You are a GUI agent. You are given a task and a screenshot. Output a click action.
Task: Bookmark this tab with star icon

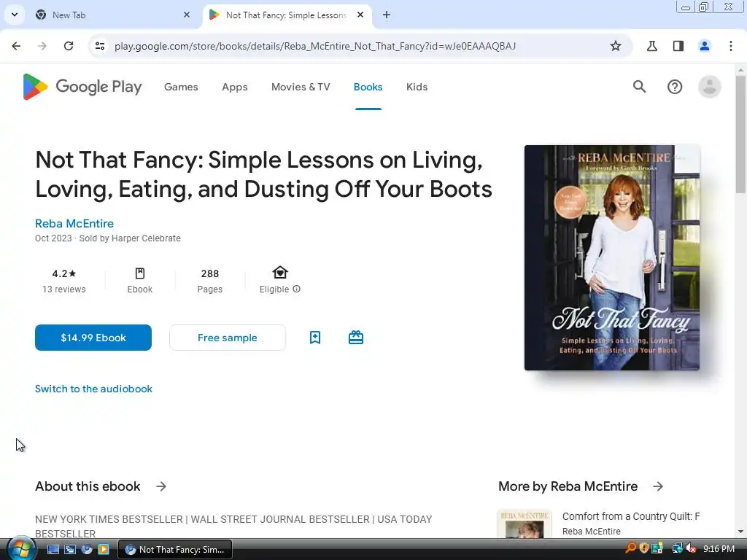pos(616,46)
